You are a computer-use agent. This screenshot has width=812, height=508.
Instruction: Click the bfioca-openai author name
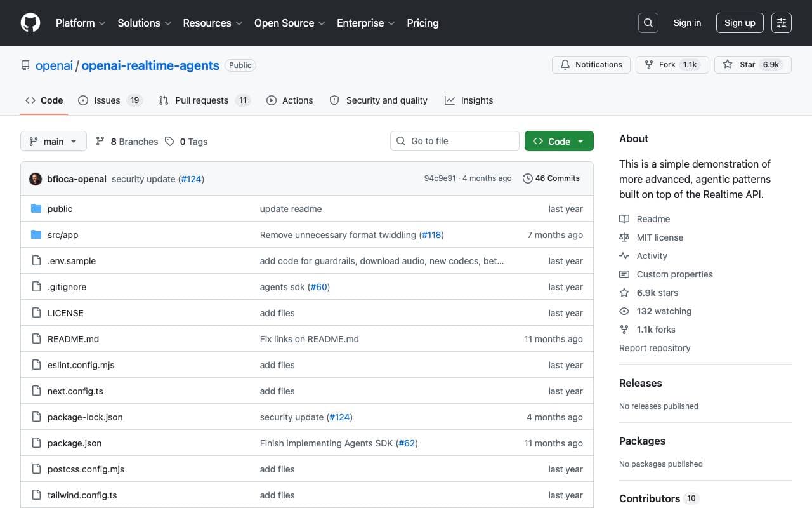click(x=77, y=179)
